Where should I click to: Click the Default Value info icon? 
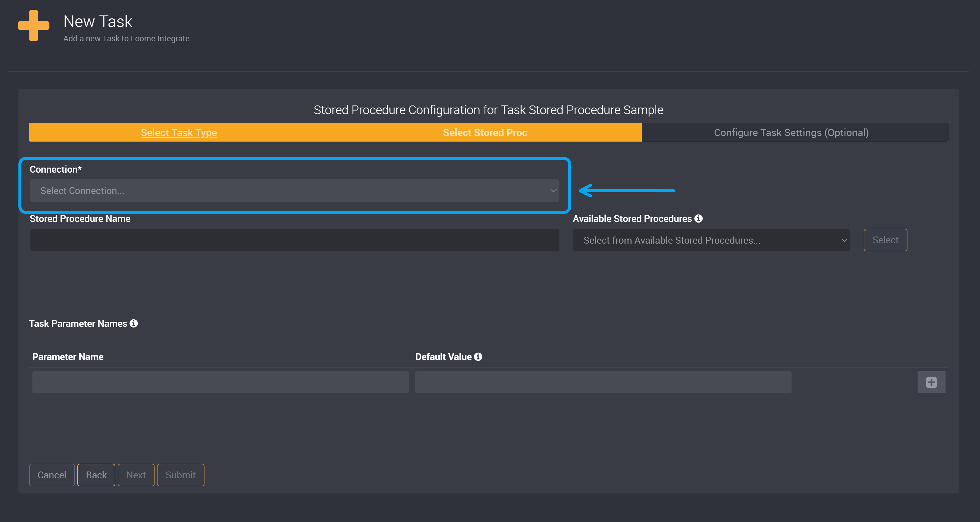coord(478,357)
